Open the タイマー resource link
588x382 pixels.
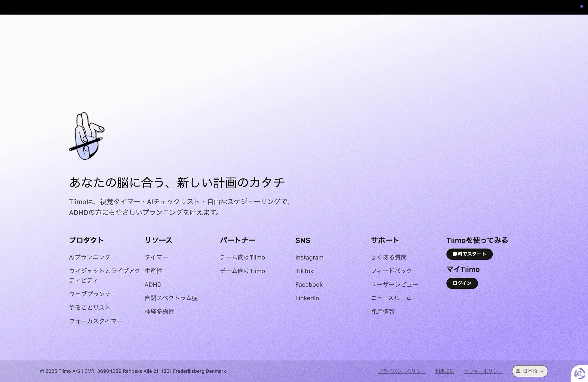click(156, 257)
